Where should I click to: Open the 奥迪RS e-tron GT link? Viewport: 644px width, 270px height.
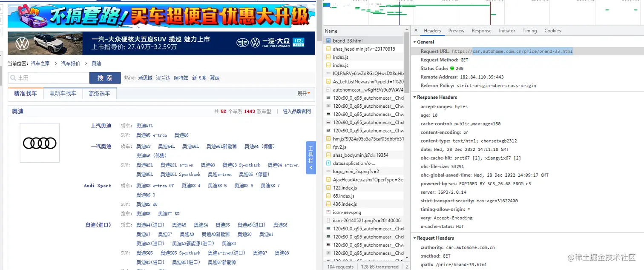(155, 186)
